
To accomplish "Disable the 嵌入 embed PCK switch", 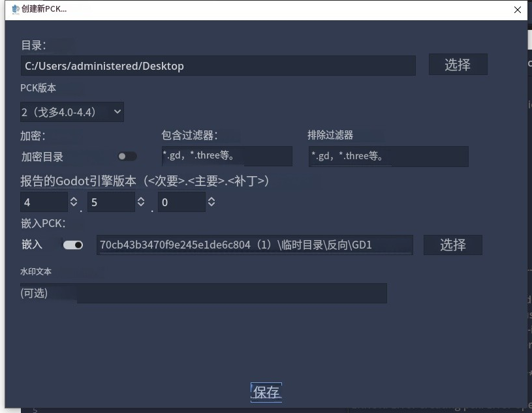I will (x=72, y=245).
